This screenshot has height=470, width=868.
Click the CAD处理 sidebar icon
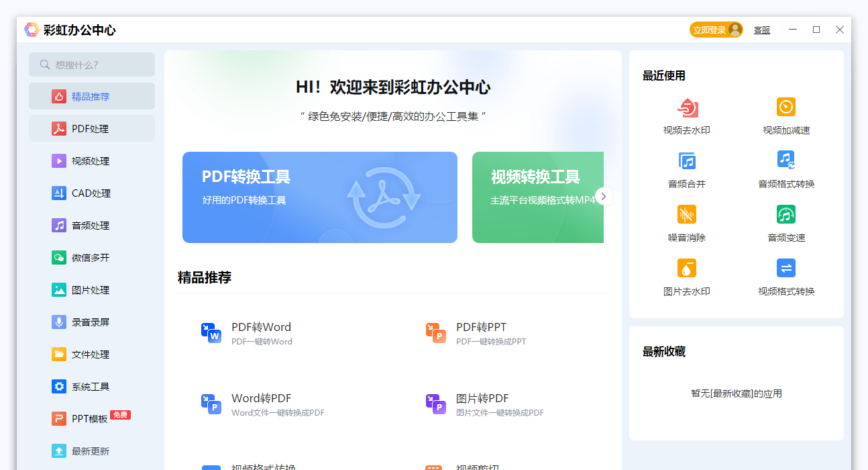click(x=59, y=193)
